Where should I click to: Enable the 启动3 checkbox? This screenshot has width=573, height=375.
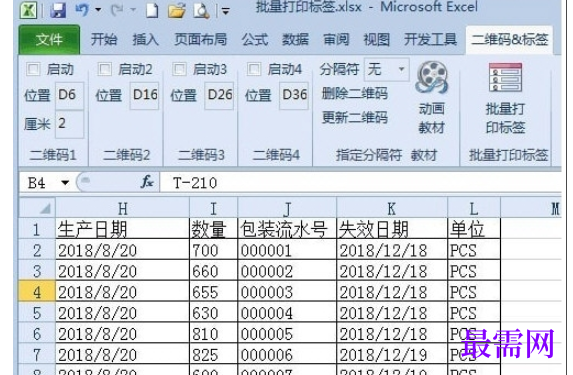point(179,69)
